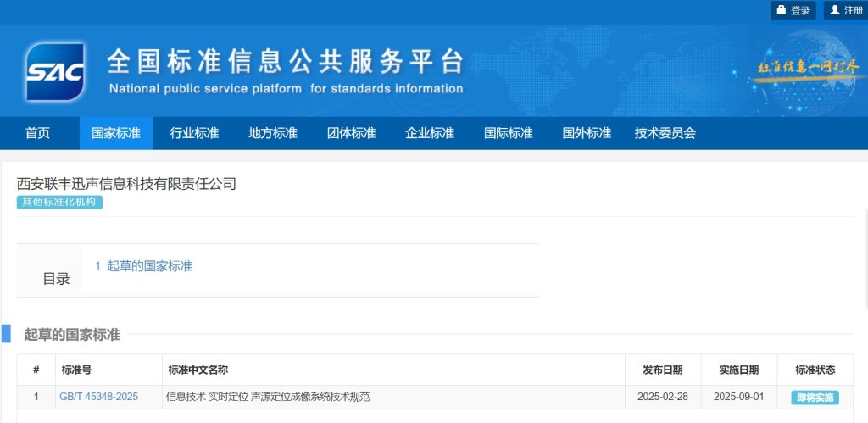Click the 全国标准信息公共服务平台 site title

(x=285, y=61)
